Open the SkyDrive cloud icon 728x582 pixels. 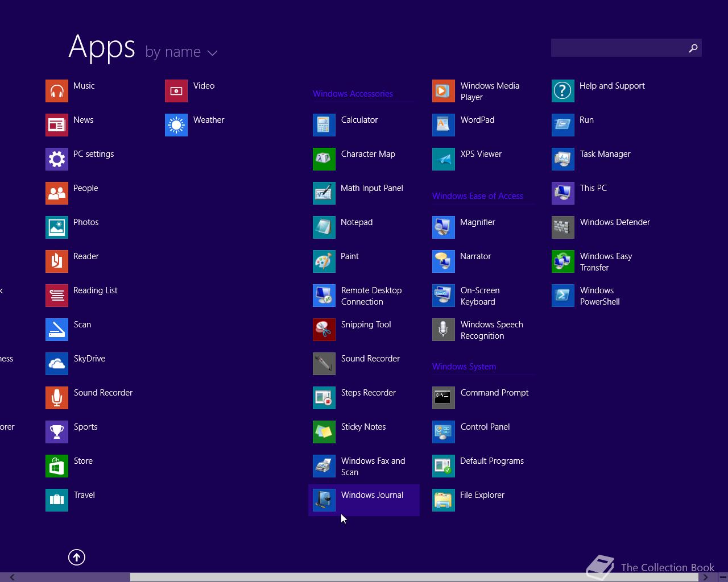point(57,364)
